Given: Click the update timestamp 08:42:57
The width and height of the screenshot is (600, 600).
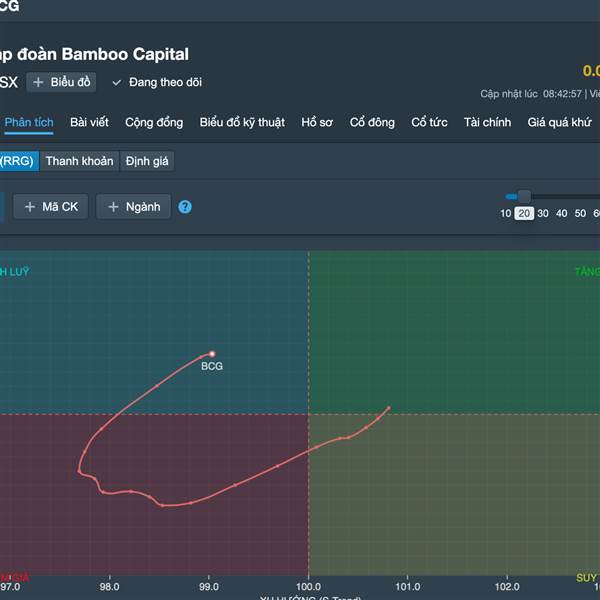Looking at the screenshot, I should 562,94.
